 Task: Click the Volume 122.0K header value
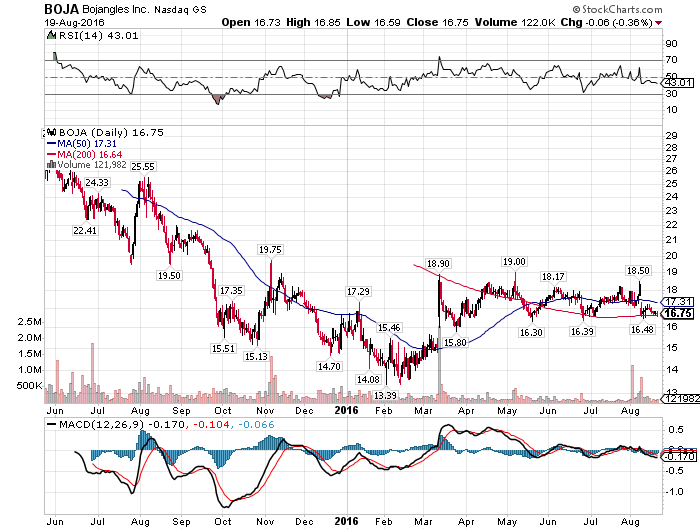pos(515,22)
